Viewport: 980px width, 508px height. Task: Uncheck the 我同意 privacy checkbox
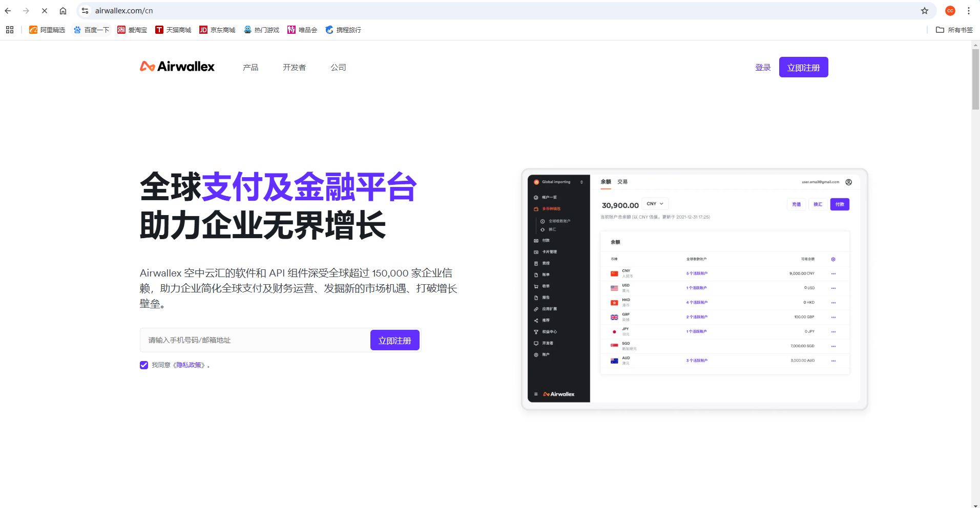(144, 365)
